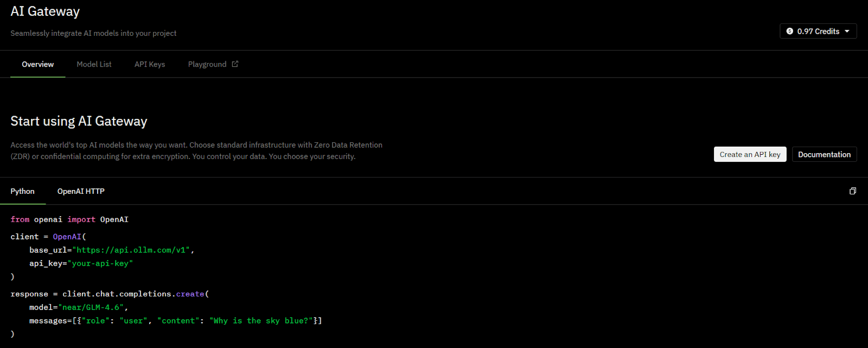
Task: Select the Python code tab
Action: coord(22,191)
